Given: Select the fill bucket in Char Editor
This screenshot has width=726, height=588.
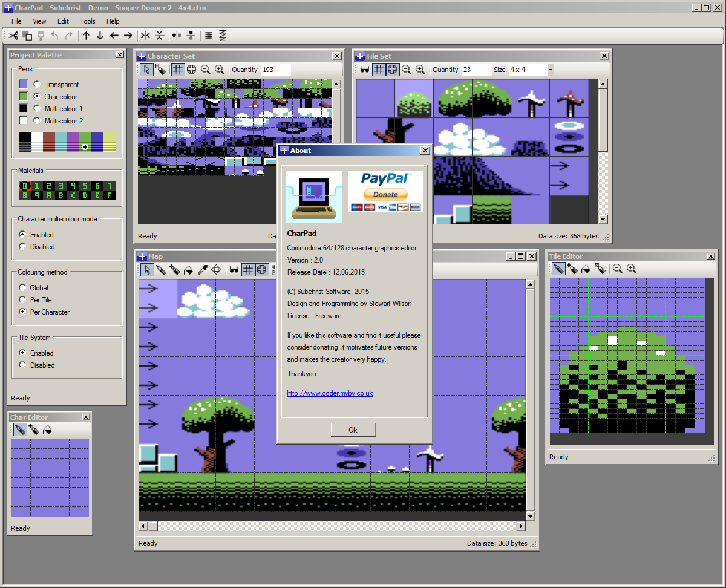Looking at the screenshot, I should (x=47, y=430).
